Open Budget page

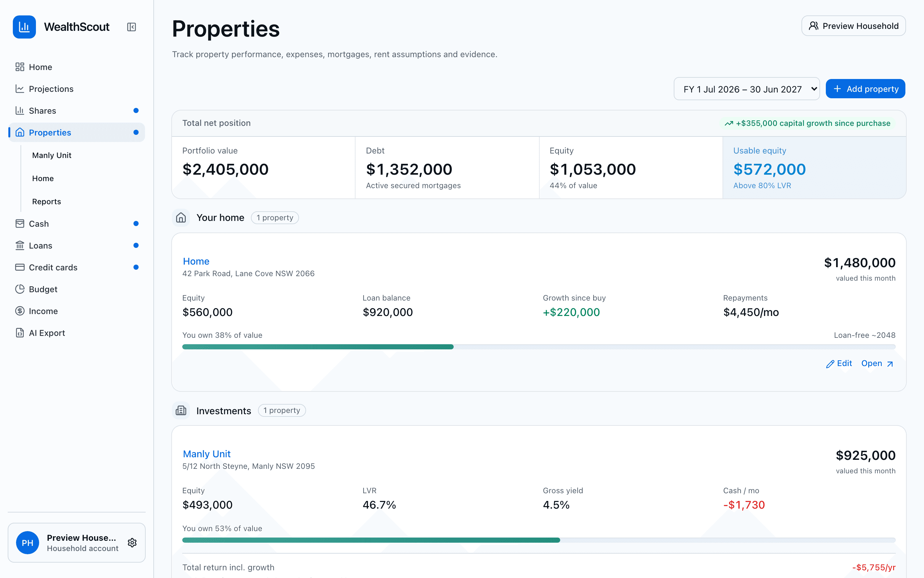[76, 289]
